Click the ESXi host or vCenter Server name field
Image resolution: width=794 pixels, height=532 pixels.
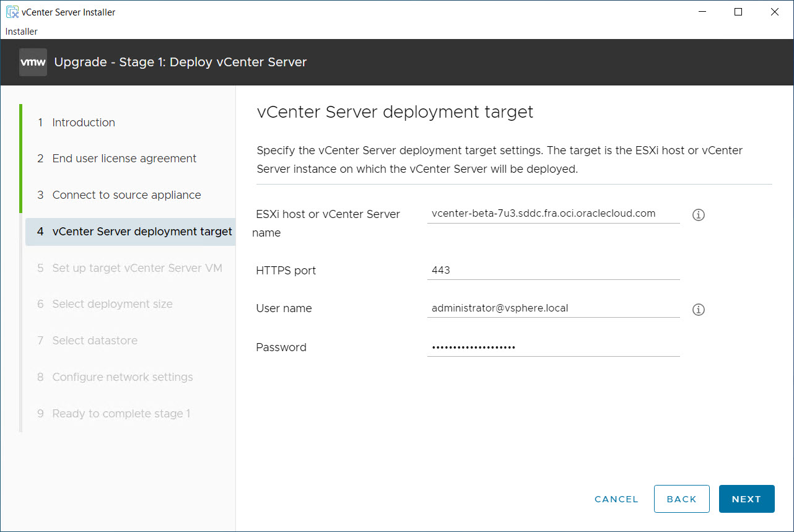click(x=553, y=214)
